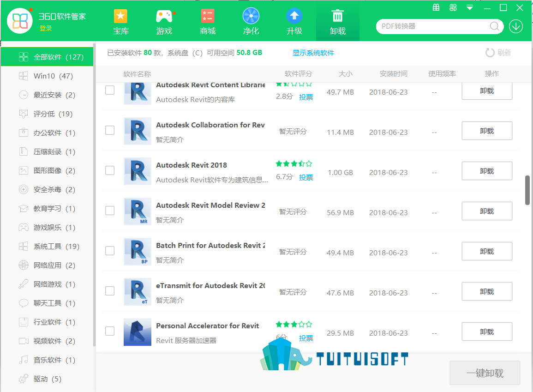This screenshot has width=533, height=392.
Task: Open the 宝库 software library tab
Action: (120, 22)
